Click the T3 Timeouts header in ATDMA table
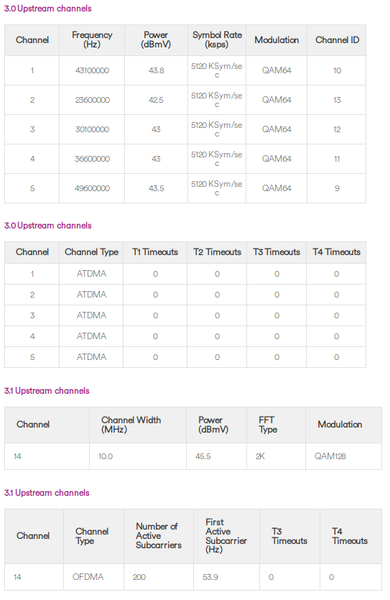The width and height of the screenshot is (390, 600). pos(276,252)
